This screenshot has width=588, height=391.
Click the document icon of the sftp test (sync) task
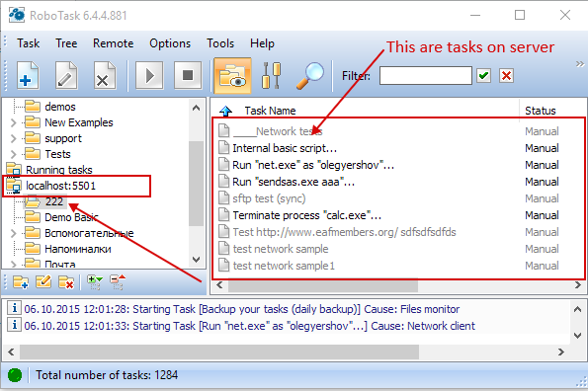[224, 198]
